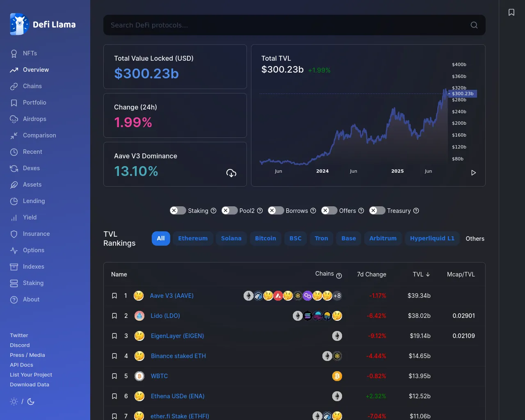
Task: Click the Bitcoin chain icon in the WBTC row
Action: click(337, 376)
